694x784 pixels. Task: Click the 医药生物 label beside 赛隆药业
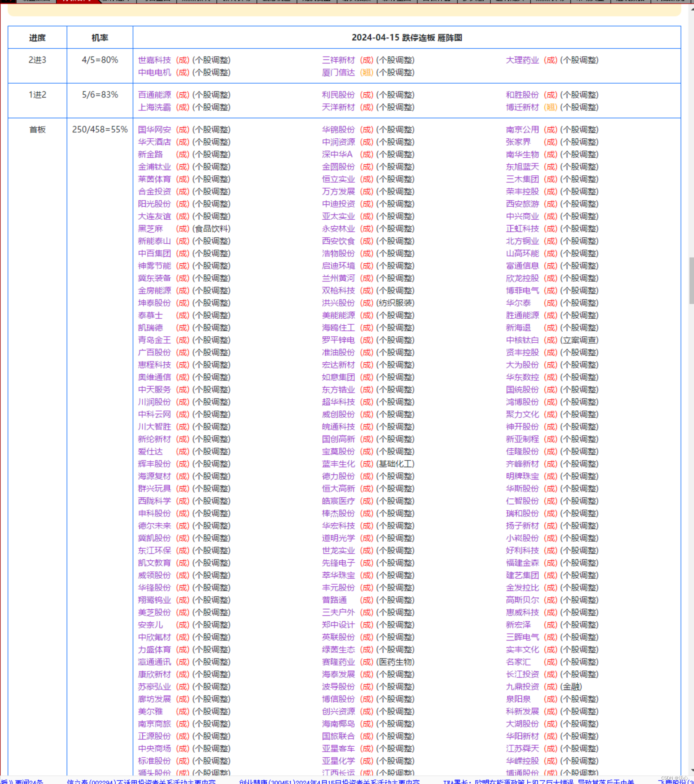(x=396, y=662)
